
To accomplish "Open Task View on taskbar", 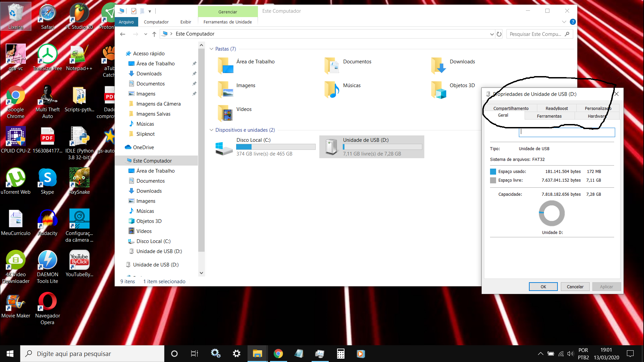I will coord(194,354).
